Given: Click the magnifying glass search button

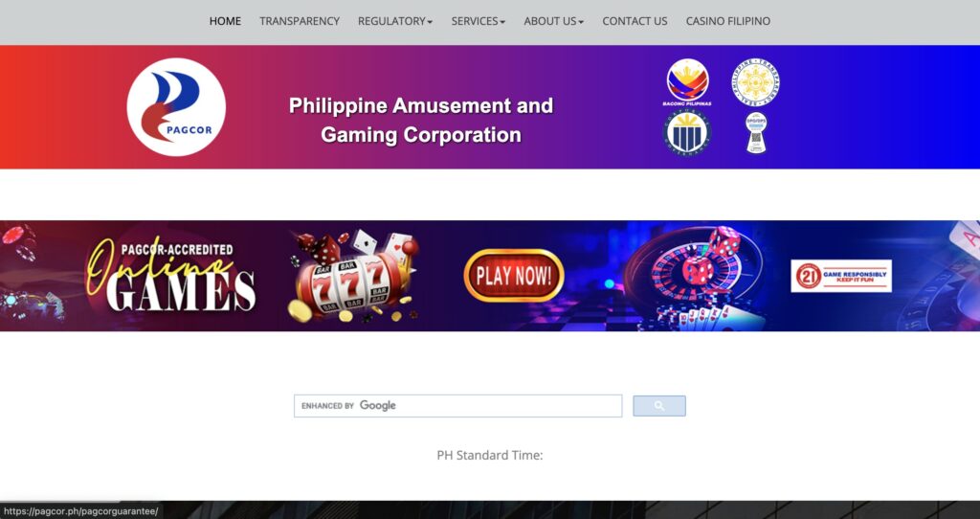Looking at the screenshot, I should (x=659, y=406).
